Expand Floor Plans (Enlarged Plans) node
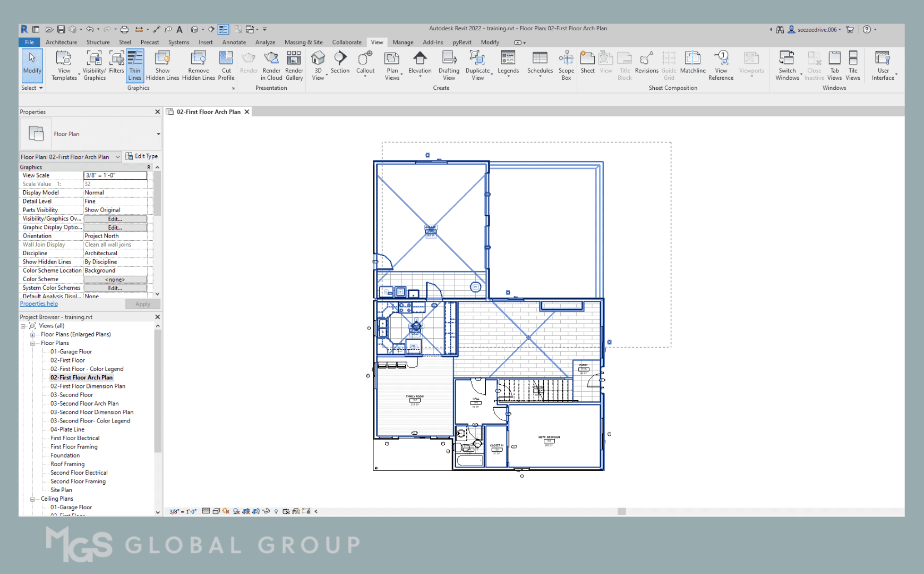The height and width of the screenshot is (574, 924). coord(32,334)
